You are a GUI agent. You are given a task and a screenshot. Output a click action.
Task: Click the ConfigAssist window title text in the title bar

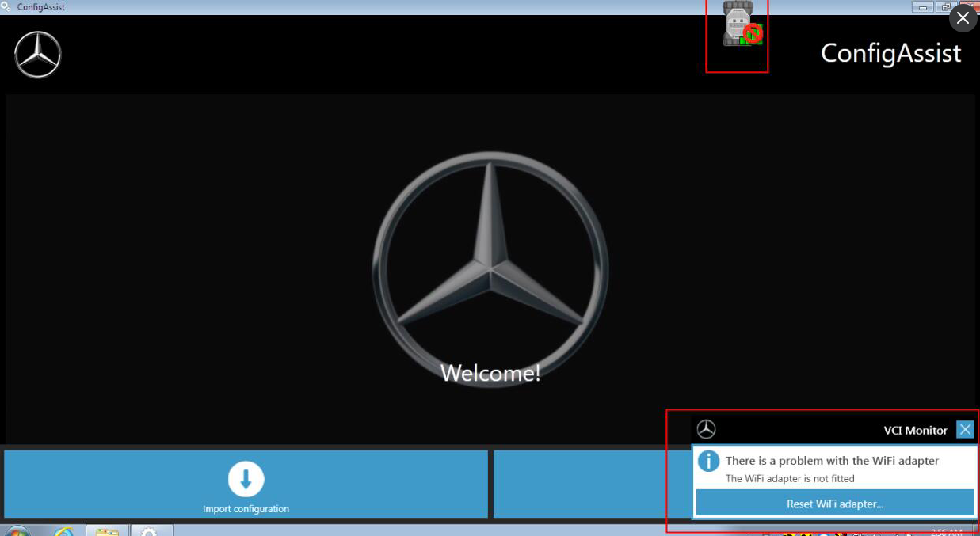pos(41,7)
